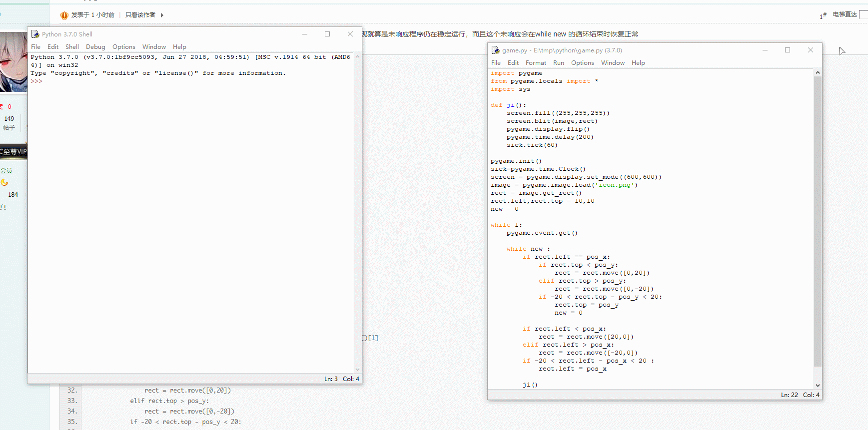Viewport: 868px width, 430px height.
Task: Click the game.py editor vertical scrollbar thumb
Action: point(818,220)
